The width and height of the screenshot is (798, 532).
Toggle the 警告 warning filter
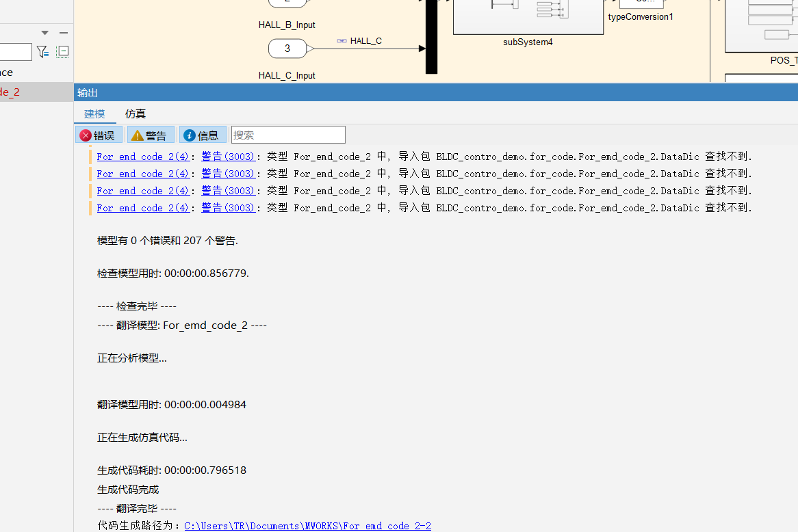150,135
